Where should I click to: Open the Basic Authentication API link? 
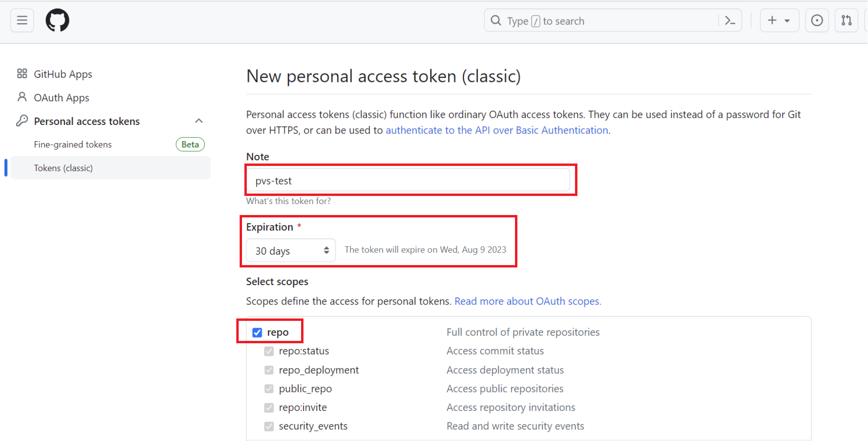click(x=496, y=130)
